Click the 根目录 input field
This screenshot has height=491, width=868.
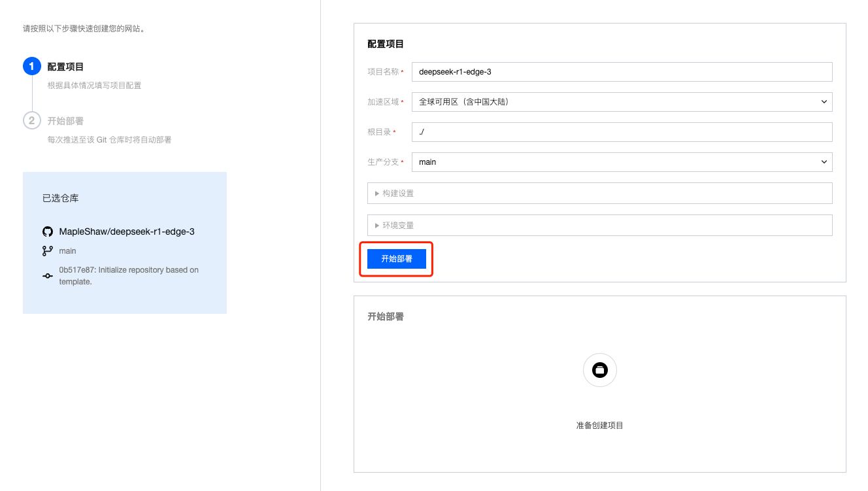coord(621,132)
